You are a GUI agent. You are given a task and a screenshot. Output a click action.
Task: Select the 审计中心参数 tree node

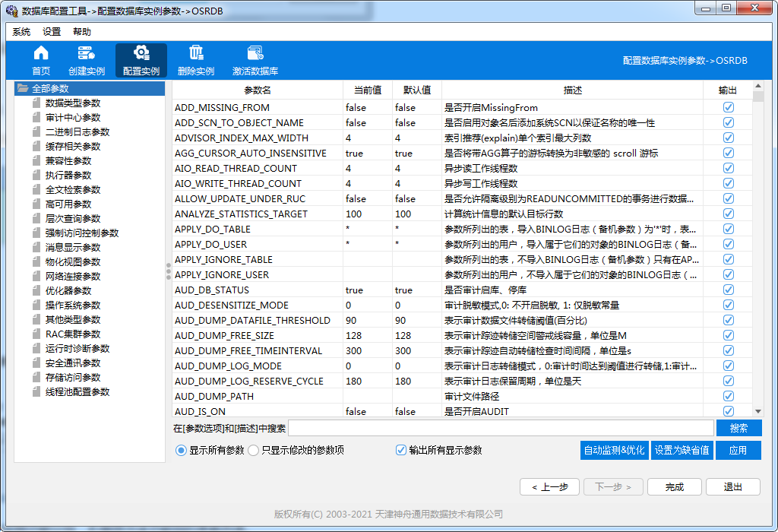pyautogui.click(x=72, y=118)
